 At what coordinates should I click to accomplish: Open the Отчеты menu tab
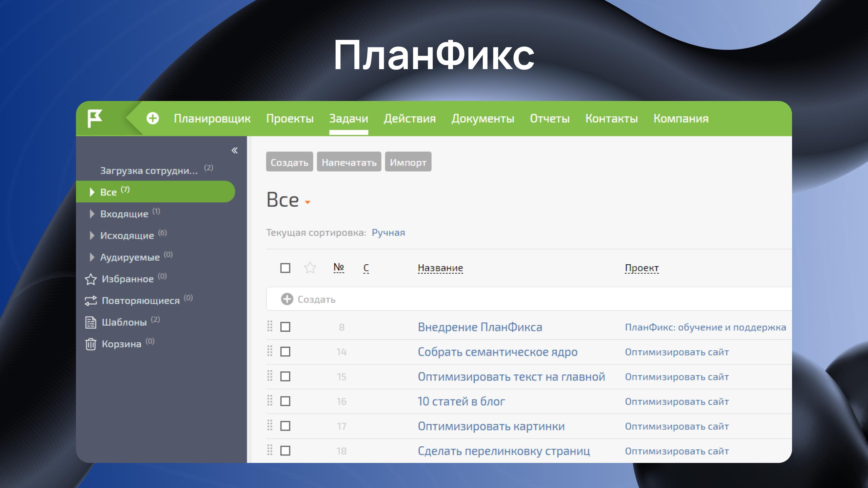[549, 118]
